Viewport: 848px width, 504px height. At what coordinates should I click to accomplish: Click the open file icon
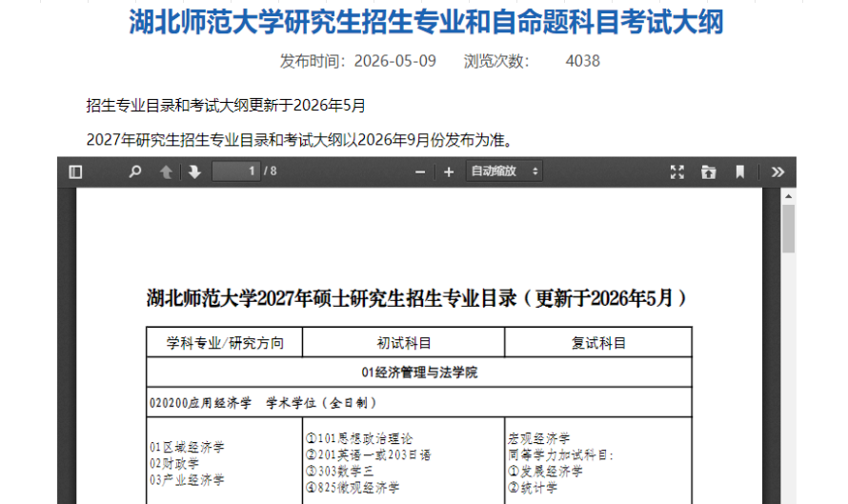coord(709,171)
